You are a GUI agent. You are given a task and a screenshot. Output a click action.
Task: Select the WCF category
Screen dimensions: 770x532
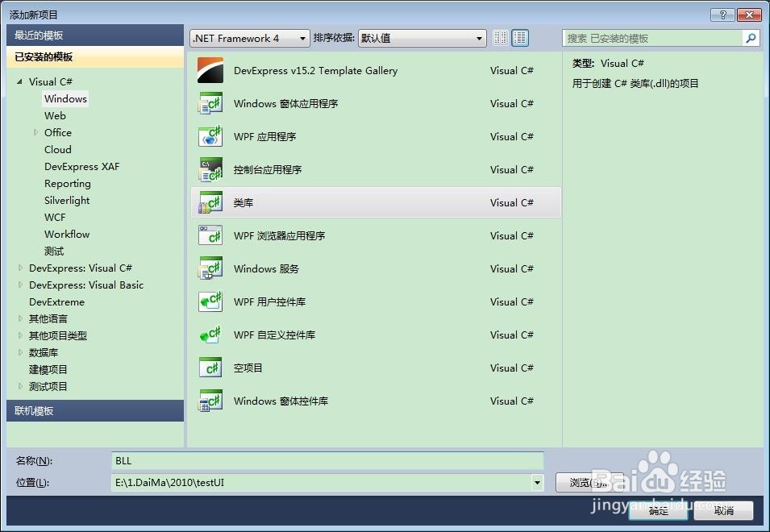(x=55, y=218)
